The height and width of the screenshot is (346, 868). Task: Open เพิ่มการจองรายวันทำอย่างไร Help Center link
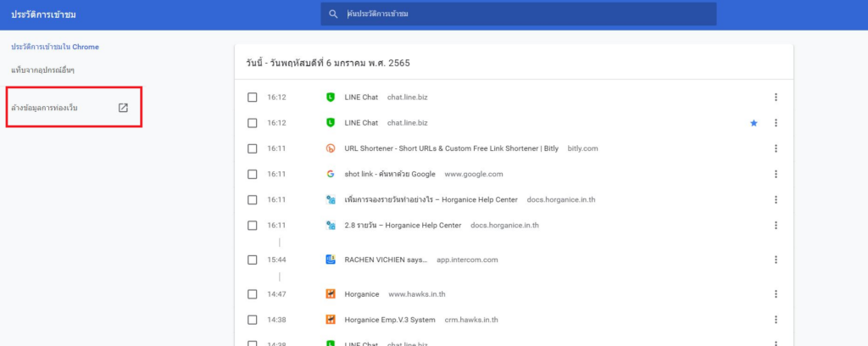tap(431, 200)
